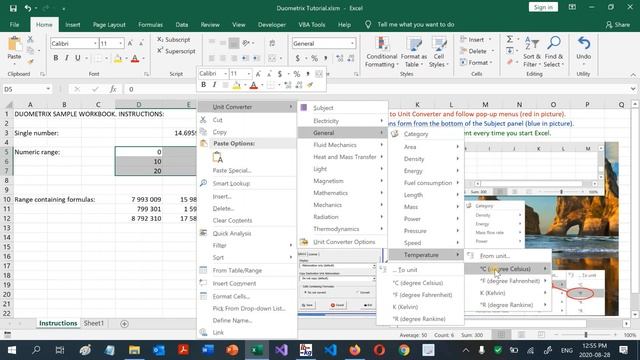The image size is (640, 360).
Task: Open Sort & Filter menu
Action: click(x=532, y=52)
